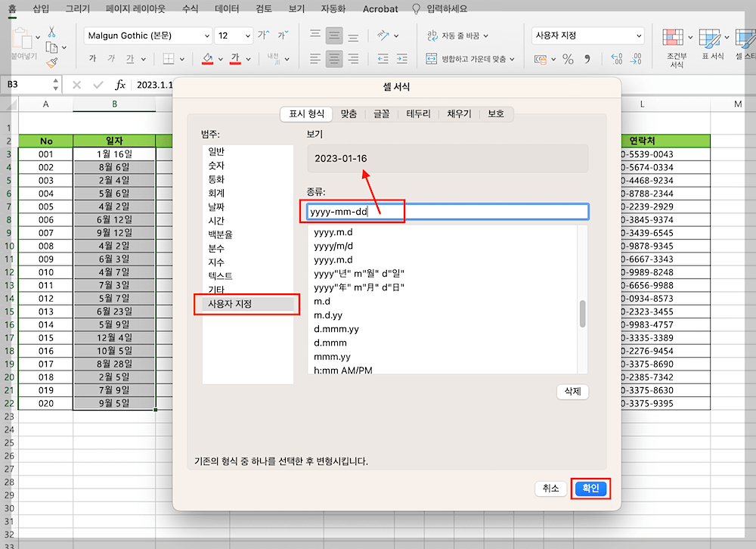Open the font size 12 dropdown

[247, 36]
